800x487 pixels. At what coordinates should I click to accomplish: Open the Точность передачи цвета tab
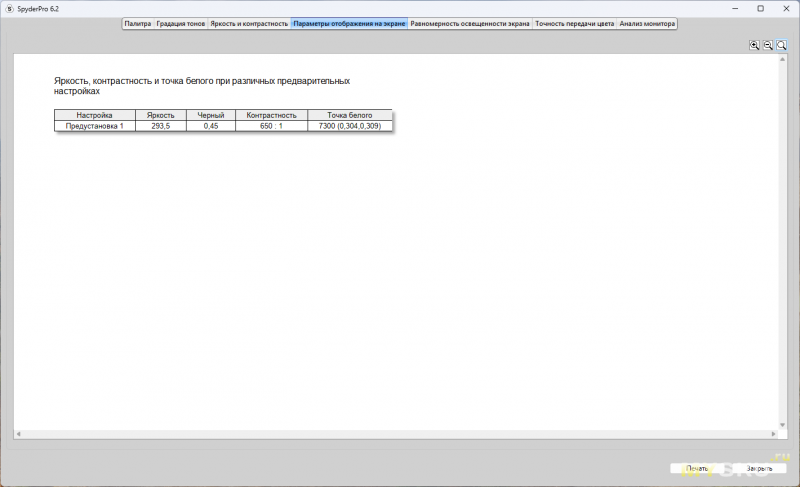[x=575, y=23]
